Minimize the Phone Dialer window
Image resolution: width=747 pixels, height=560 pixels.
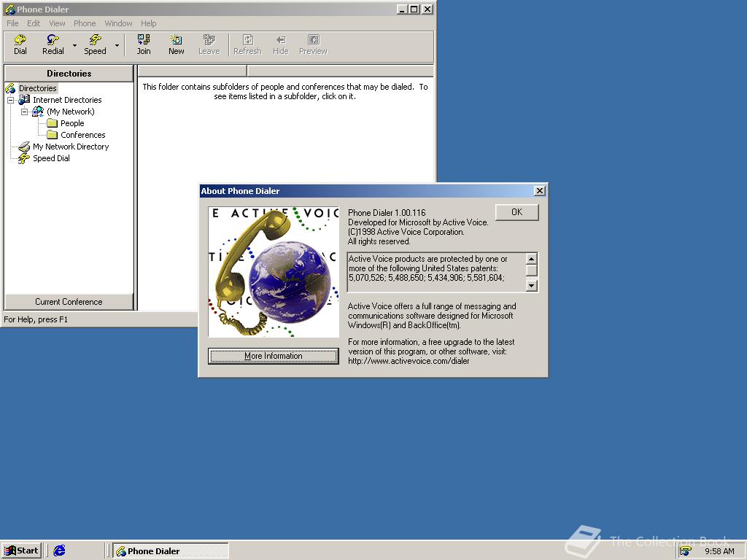tap(403, 9)
